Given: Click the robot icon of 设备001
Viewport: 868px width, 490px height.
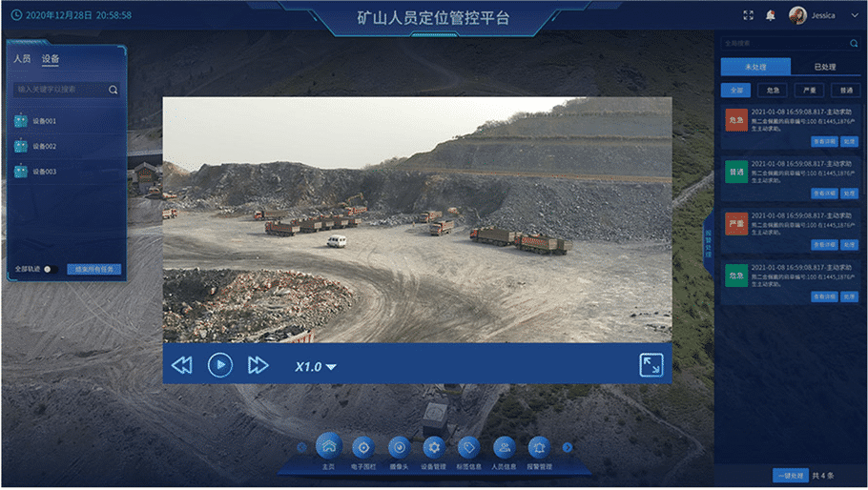Looking at the screenshot, I should [x=20, y=120].
